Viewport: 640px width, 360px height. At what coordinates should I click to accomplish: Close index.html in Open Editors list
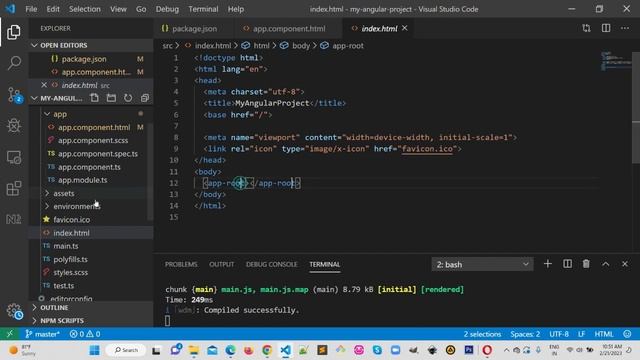pyautogui.click(x=44, y=85)
